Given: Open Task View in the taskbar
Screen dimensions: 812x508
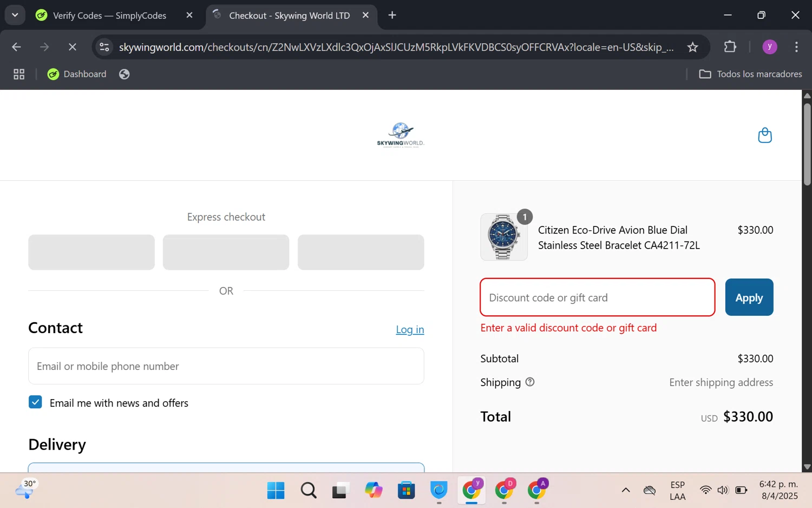Looking at the screenshot, I should (340, 491).
